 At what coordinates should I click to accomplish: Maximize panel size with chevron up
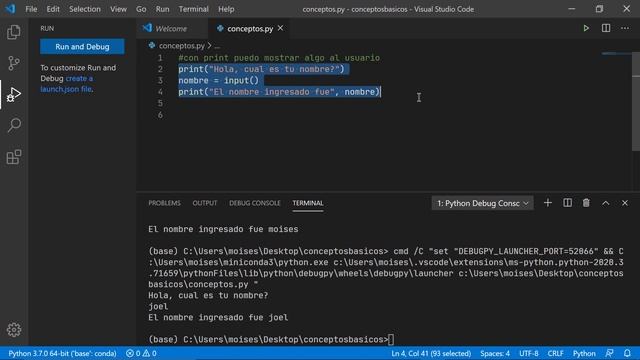[x=605, y=203]
